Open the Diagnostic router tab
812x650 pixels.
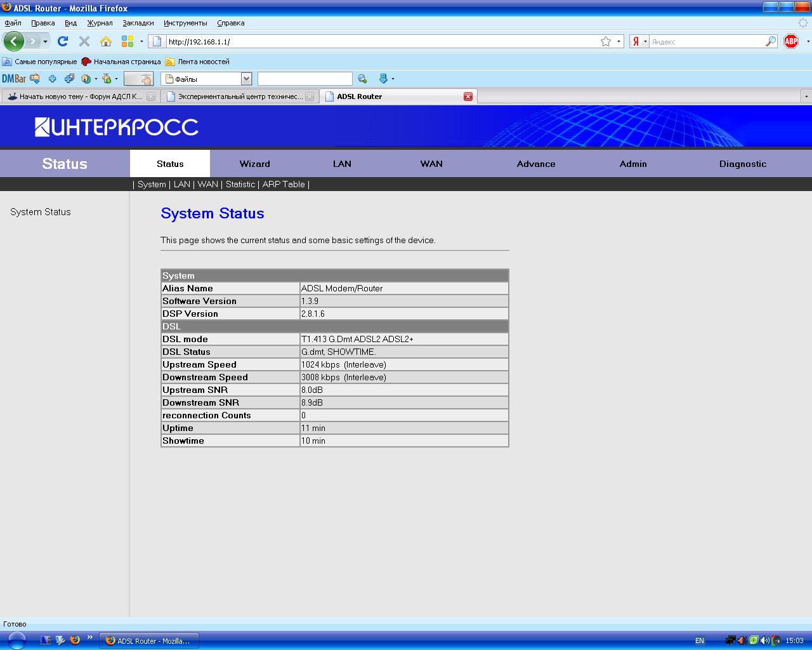(x=742, y=164)
